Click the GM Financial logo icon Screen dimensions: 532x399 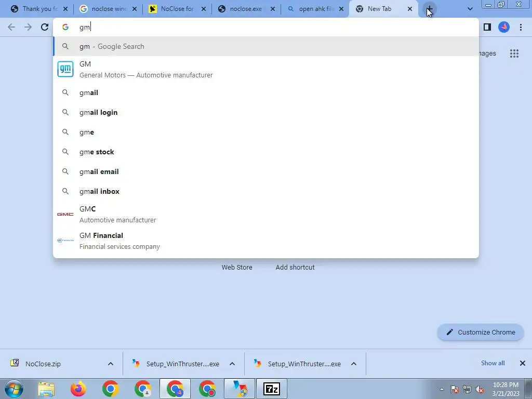[65, 241]
